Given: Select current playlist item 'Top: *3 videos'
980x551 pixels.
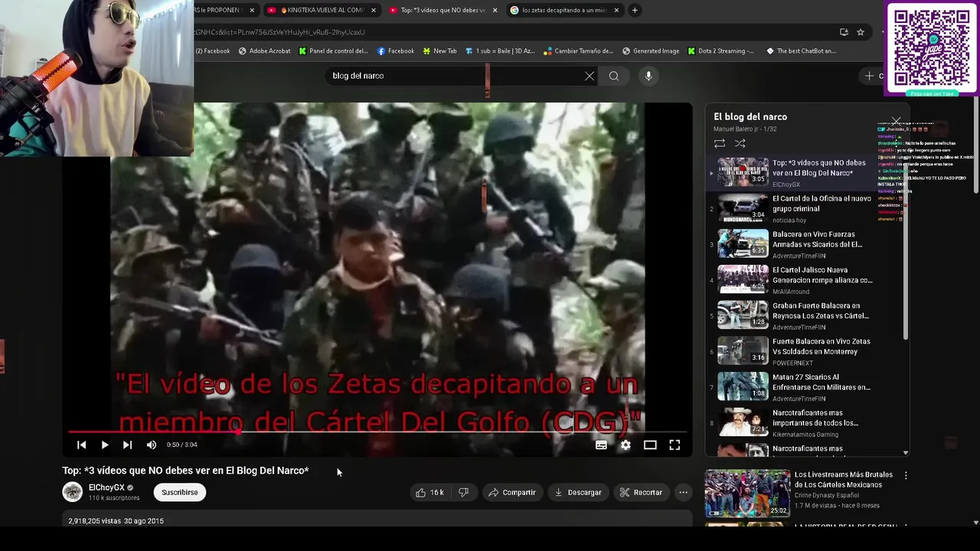Looking at the screenshot, I should 804,173.
